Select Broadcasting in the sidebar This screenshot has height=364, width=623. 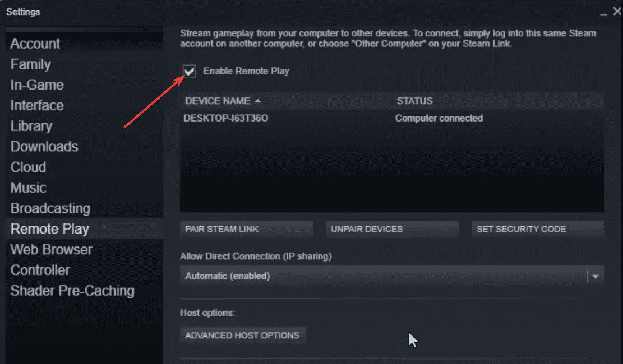pyautogui.click(x=50, y=208)
